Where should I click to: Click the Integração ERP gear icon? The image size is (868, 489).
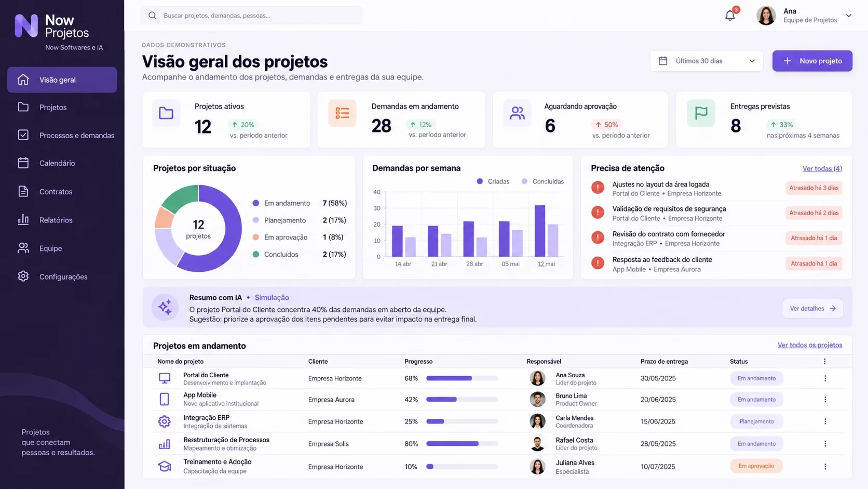coord(165,421)
